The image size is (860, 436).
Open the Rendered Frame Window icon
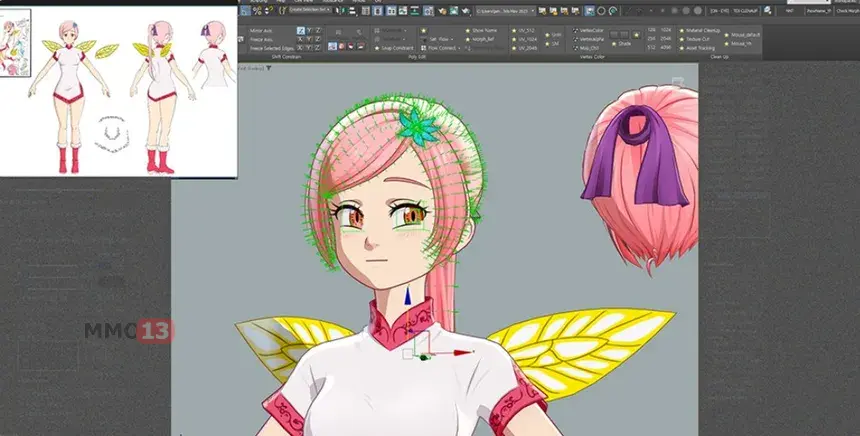pos(454,10)
